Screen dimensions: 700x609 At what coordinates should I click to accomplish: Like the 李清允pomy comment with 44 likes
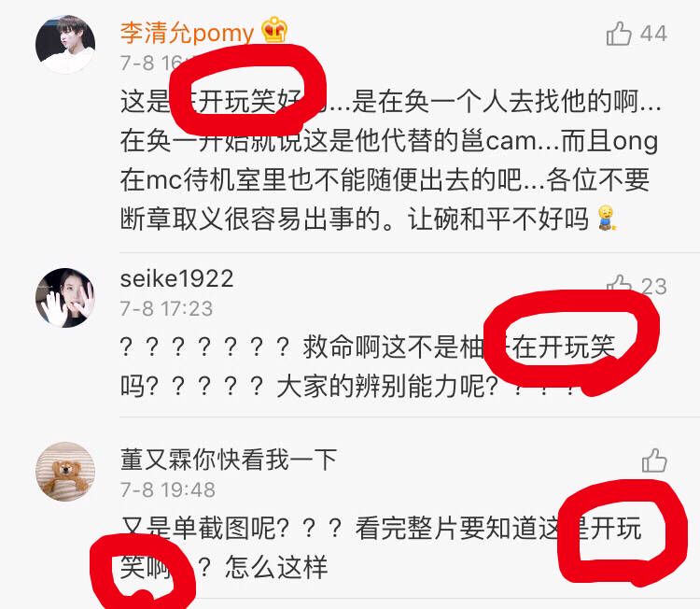pyautogui.click(x=619, y=33)
